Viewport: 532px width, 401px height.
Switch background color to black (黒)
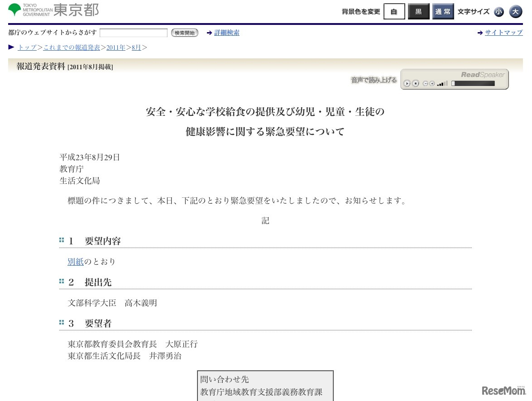(418, 12)
